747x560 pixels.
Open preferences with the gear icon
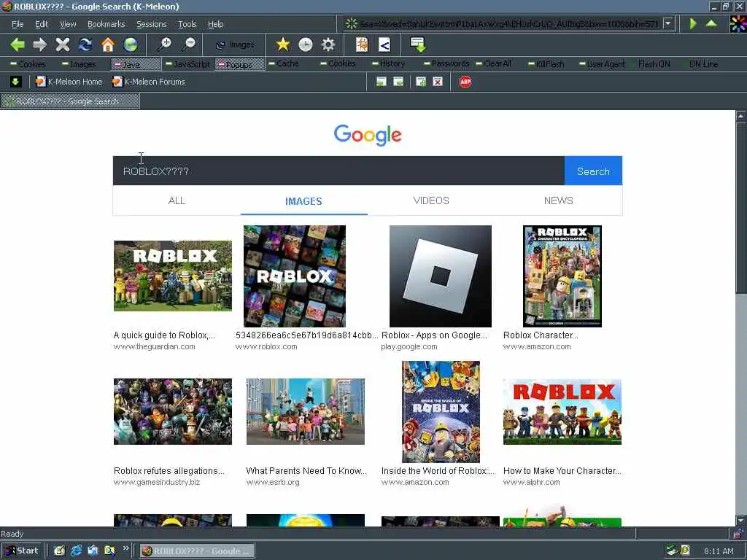pyautogui.click(x=328, y=44)
